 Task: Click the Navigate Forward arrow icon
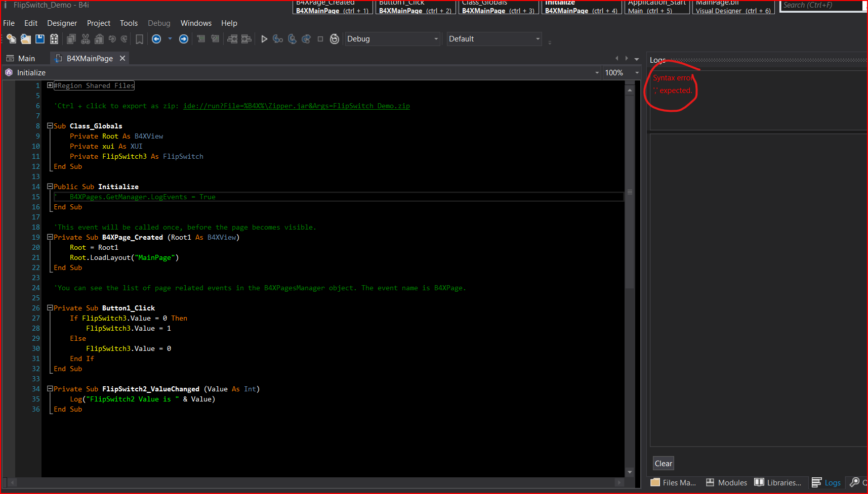(x=184, y=39)
